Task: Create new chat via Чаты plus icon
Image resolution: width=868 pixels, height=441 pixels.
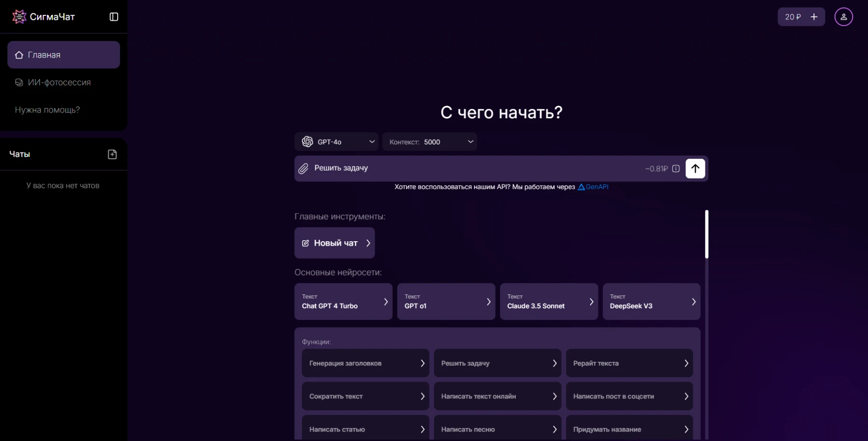Action: tap(112, 154)
